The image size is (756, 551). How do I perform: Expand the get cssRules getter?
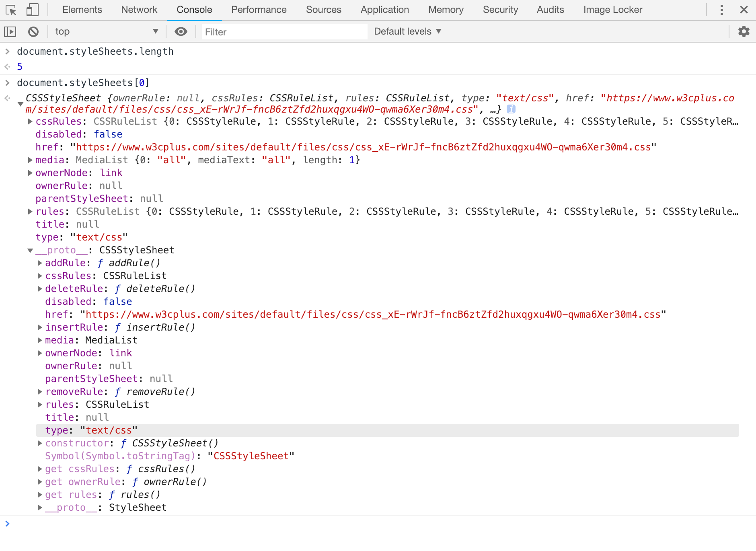tap(40, 469)
